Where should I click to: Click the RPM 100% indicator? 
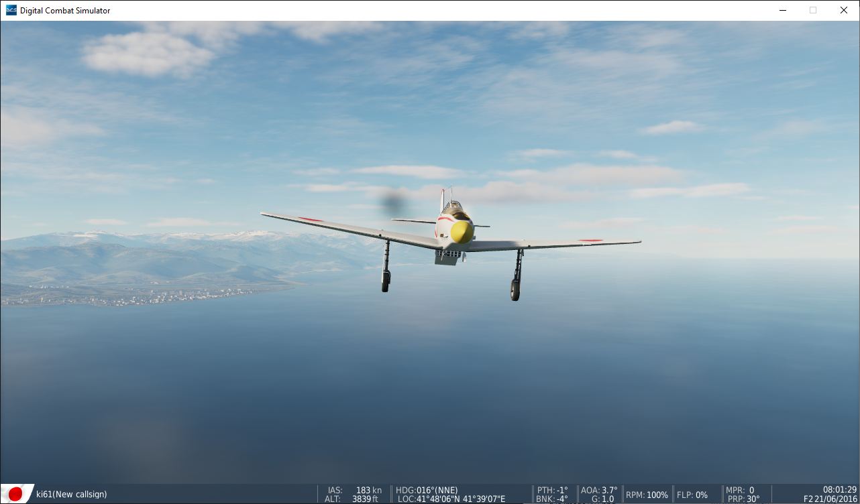click(x=647, y=495)
